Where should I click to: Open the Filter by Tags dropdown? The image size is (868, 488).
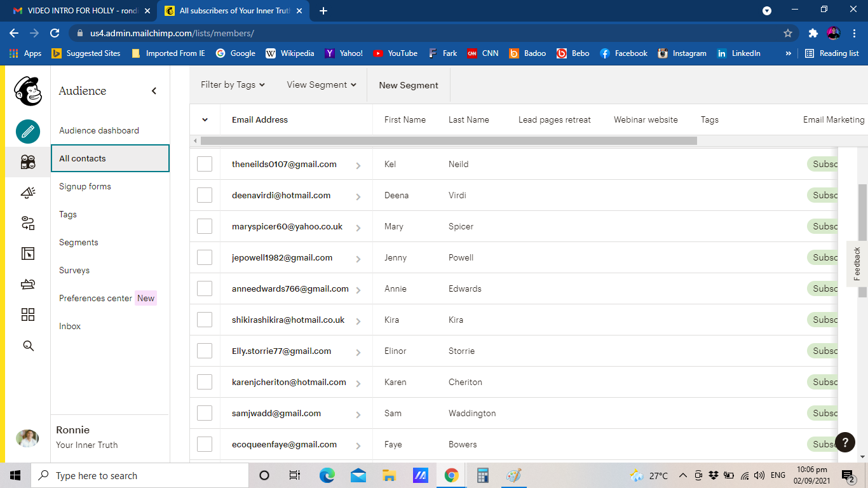(233, 85)
